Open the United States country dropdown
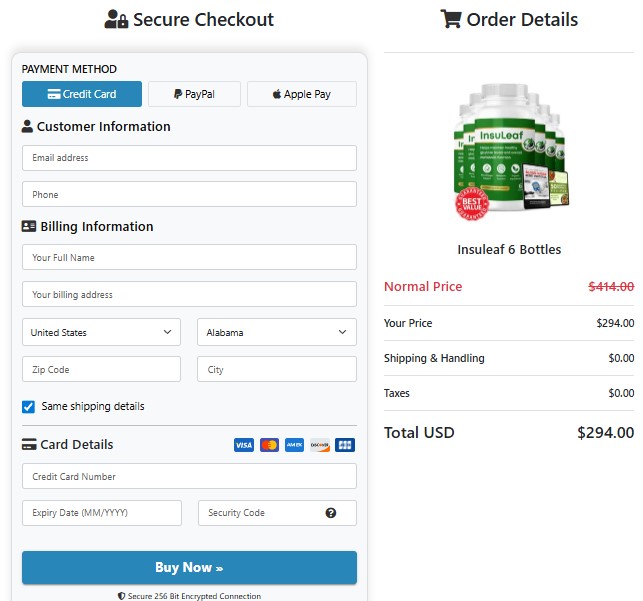643x601 pixels. coord(101,332)
